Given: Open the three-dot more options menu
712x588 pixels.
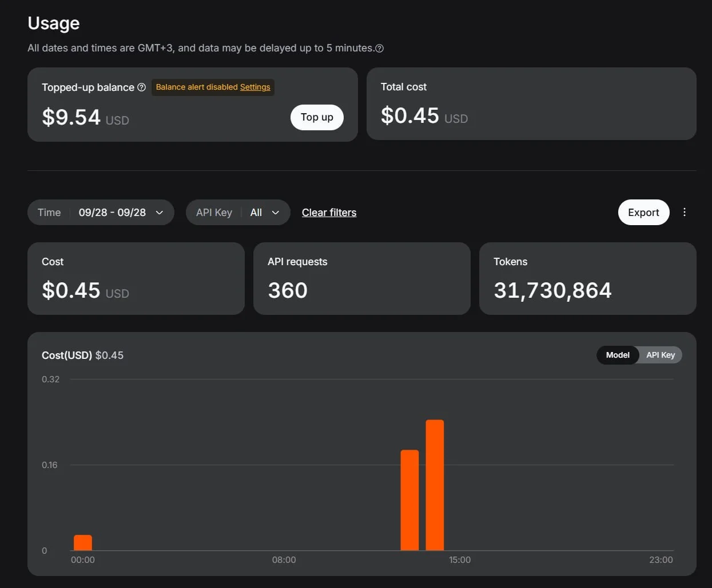Looking at the screenshot, I should pyautogui.click(x=685, y=212).
